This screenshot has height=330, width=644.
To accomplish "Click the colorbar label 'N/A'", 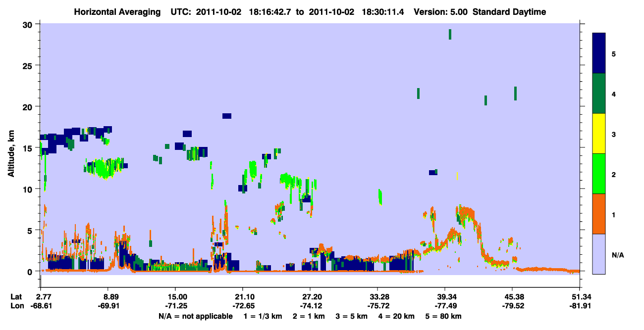I will point(618,255).
